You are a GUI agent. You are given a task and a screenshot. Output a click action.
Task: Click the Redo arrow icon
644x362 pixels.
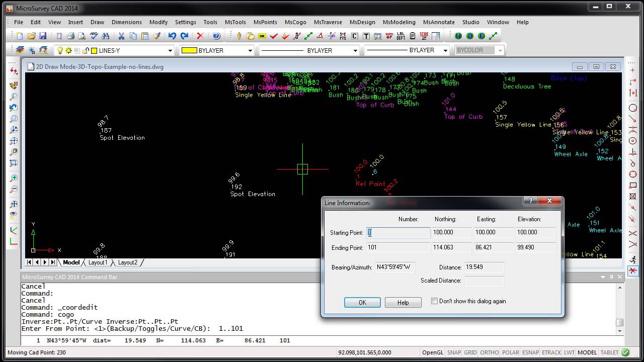tap(184, 36)
